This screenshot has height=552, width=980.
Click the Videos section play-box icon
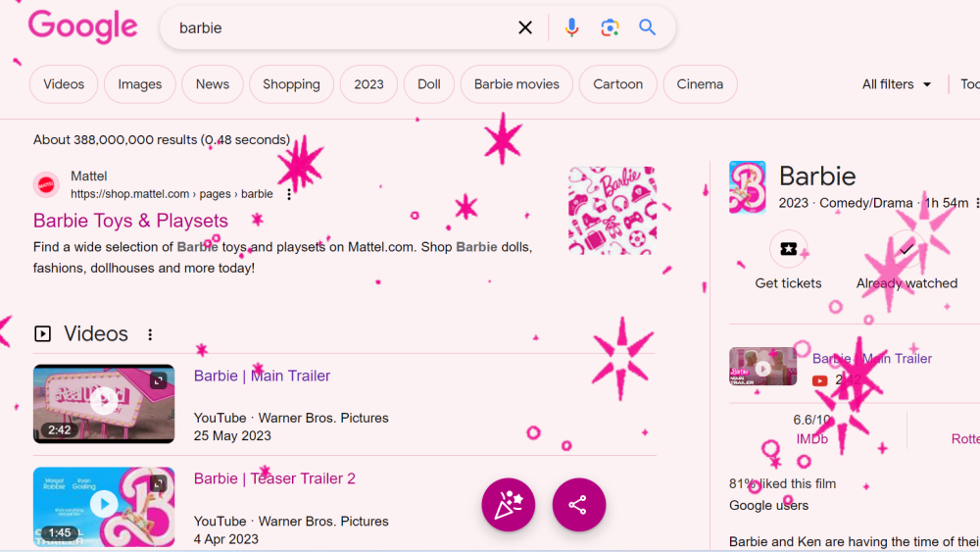[x=42, y=333]
